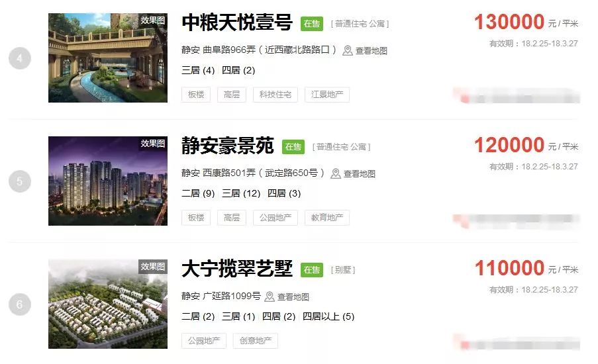The width and height of the screenshot is (598, 364).
Task: Select the 科技住宅 tag
Action: click(275, 95)
